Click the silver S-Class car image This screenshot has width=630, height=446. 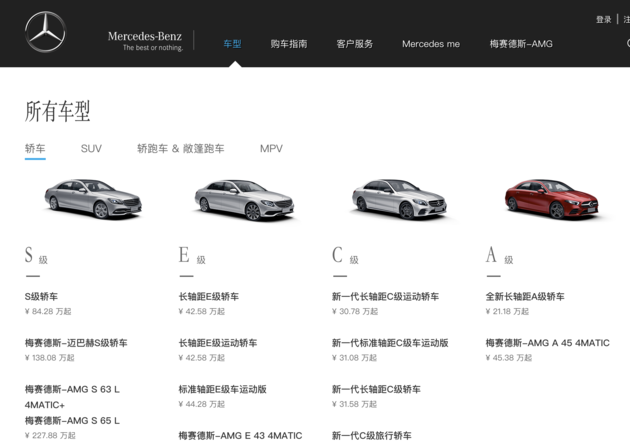pyautogui.click(x=93, y=198)
